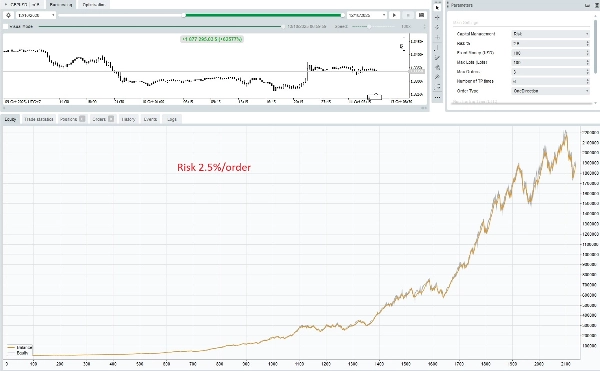Screen dimensions: 600x371
Task: Open the Events tab
Action: [x=150, y=119]
